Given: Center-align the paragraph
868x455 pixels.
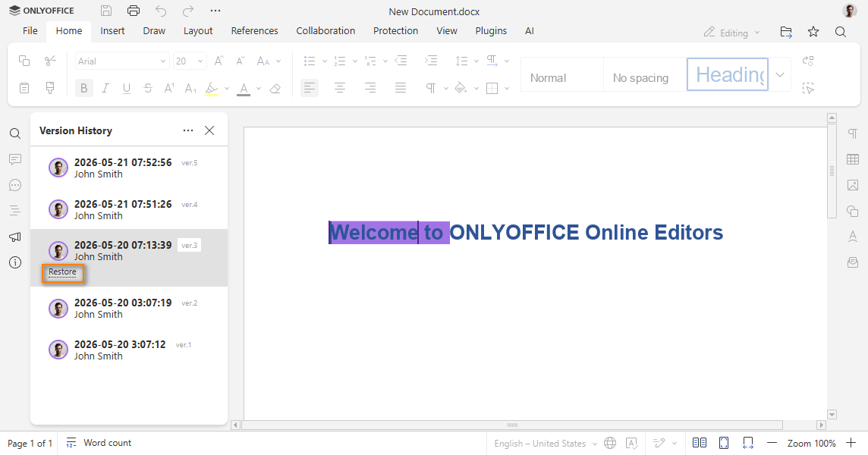Looking at the screenshot, I should point(340,88).
